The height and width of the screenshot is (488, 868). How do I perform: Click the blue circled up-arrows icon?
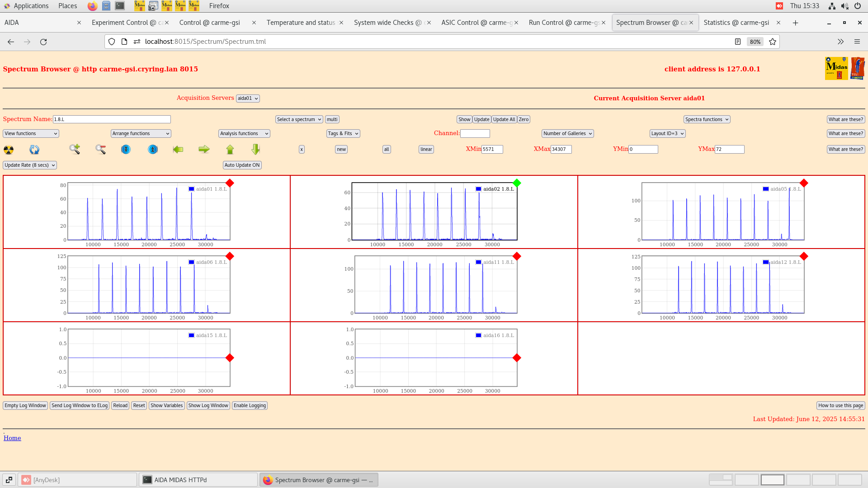point(152,149)
